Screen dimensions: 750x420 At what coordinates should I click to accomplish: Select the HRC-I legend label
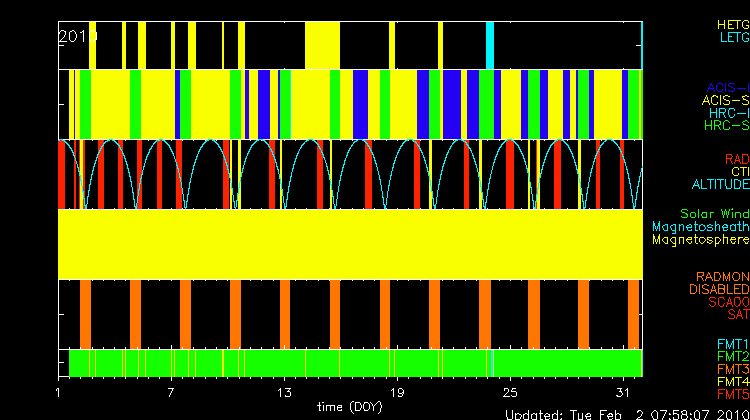(x=729, y=113)
